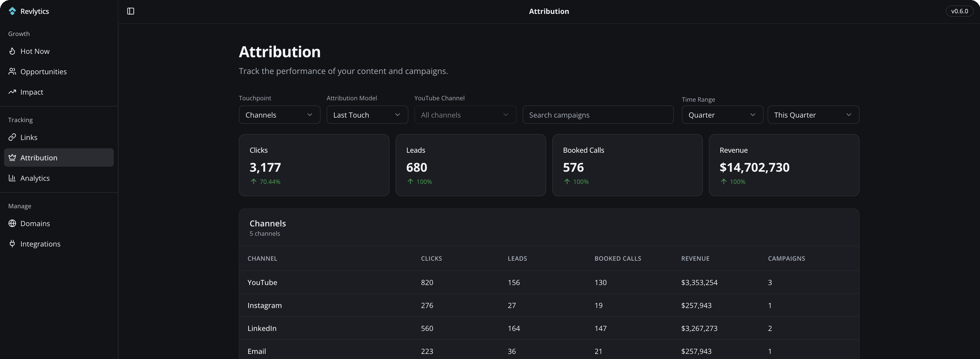Click the Revlytics logo icon
This screenshot has width=980, height=359.
pos(12,11)
